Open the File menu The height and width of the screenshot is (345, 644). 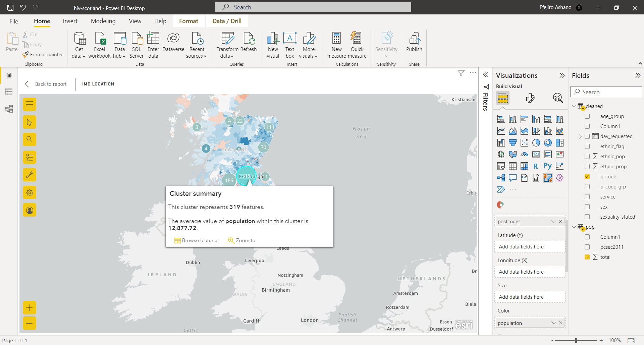click(x=14, y=21)
